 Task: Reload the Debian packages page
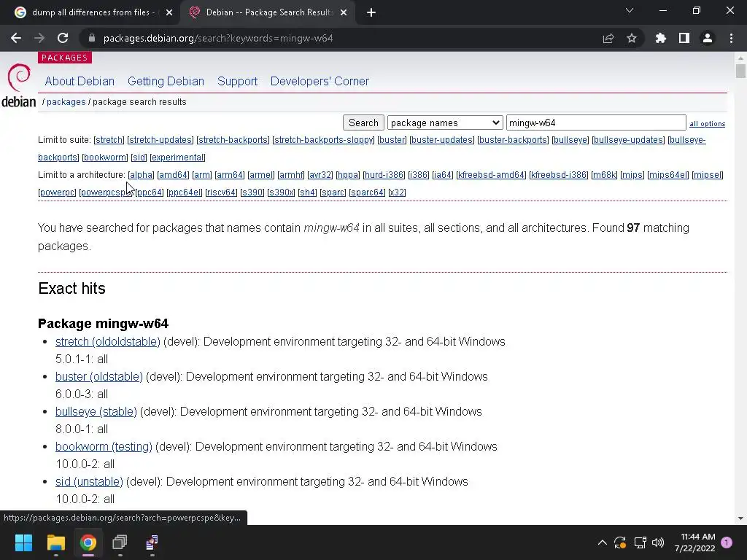63,38
